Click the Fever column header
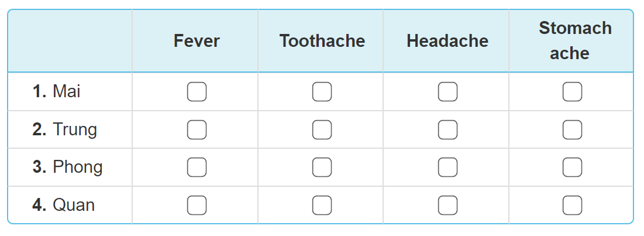This screenshot has height=236, width=644. [197, 41]
